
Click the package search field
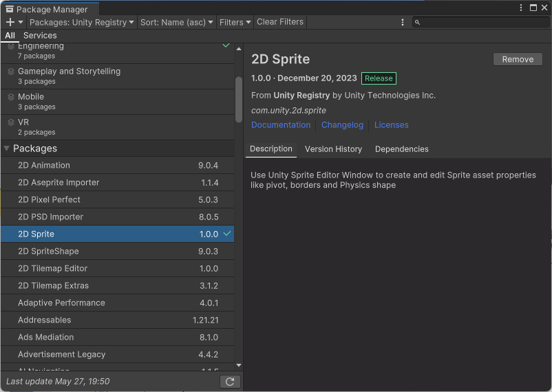click(480, 22)
